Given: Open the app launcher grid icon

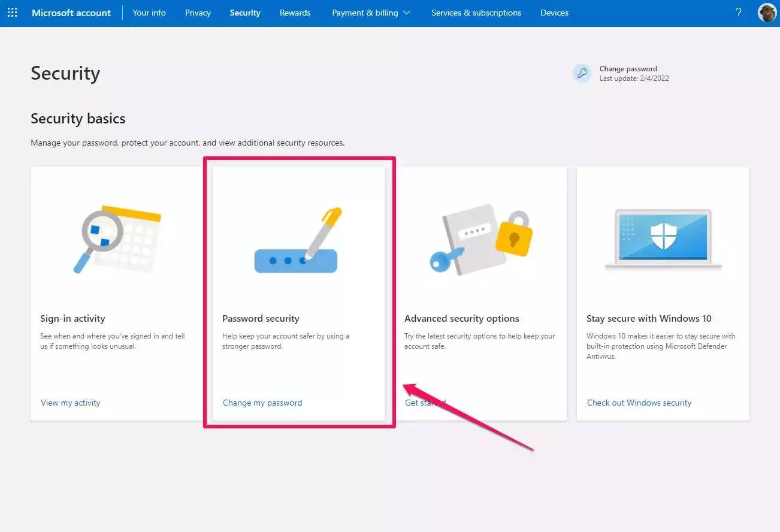Looking at the screenshot, I should (12, 13).
